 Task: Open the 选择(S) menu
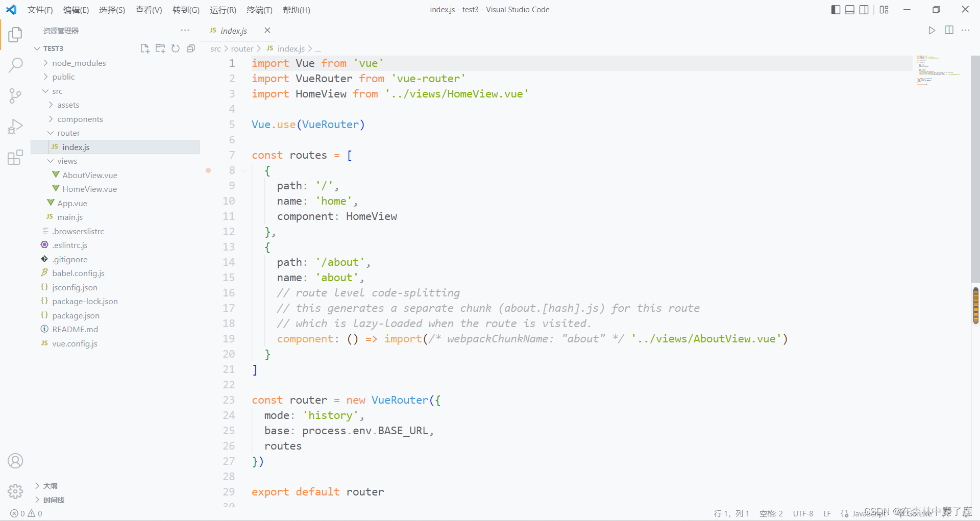112,10
